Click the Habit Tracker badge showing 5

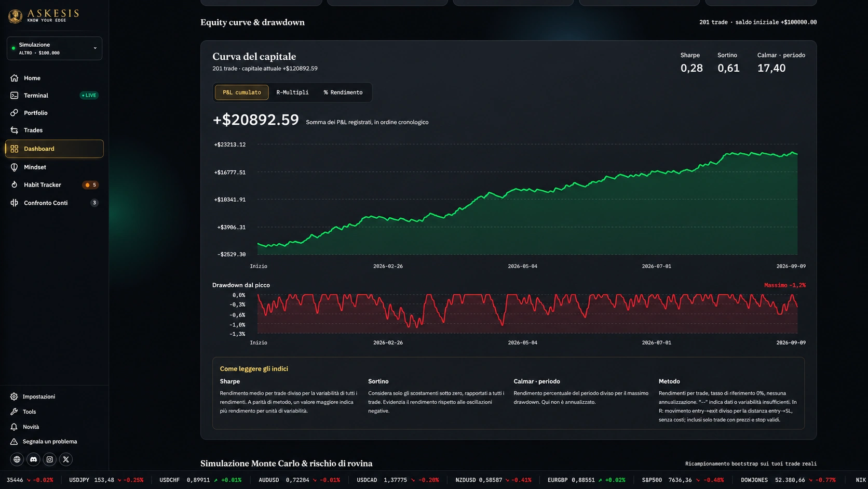91,185
